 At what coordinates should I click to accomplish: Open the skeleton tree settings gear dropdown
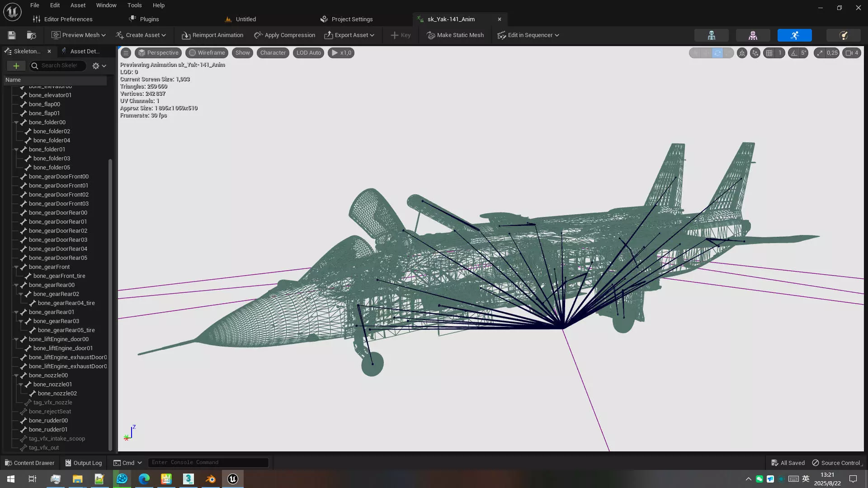tap(99, 66)
